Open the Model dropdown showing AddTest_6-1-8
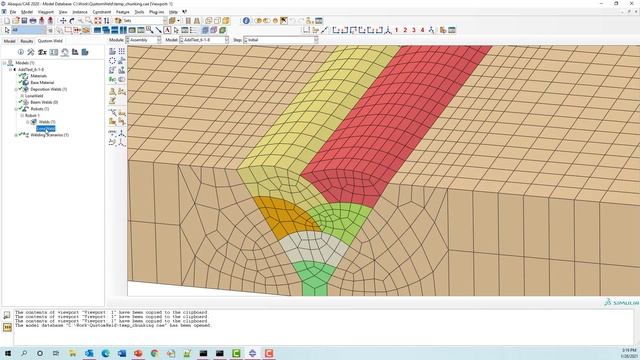 [204, 40]
